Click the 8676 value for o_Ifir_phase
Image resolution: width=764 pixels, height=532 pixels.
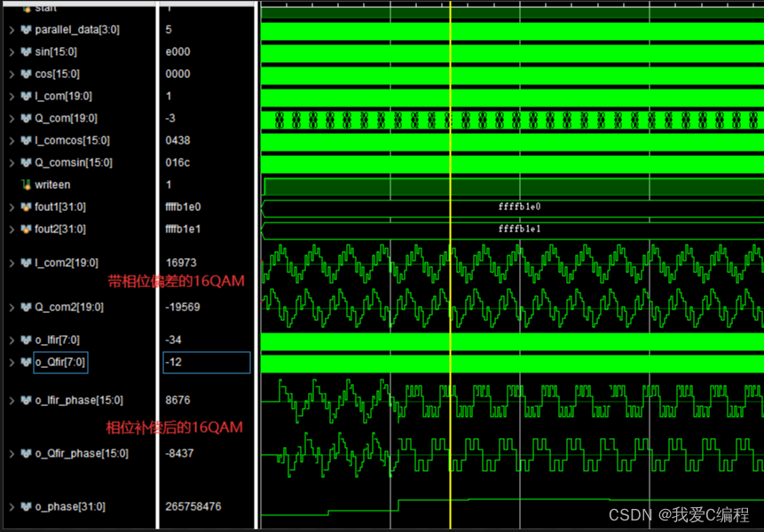177,400
